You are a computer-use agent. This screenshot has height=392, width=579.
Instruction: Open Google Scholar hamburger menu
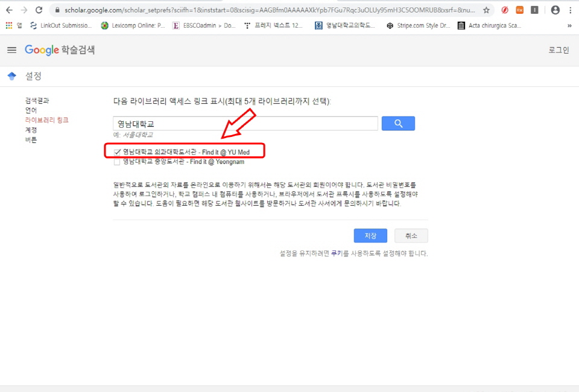coord(12,50)
